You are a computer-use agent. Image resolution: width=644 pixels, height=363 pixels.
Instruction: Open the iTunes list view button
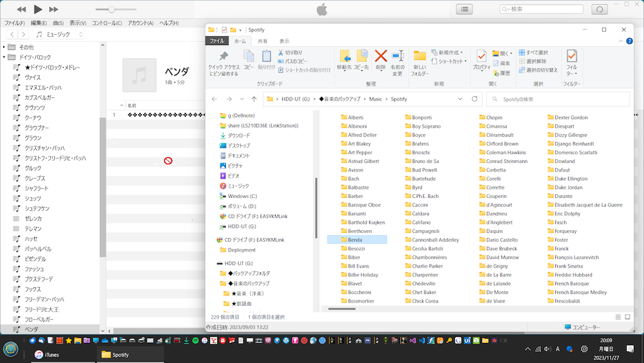[x=464, y=9]
